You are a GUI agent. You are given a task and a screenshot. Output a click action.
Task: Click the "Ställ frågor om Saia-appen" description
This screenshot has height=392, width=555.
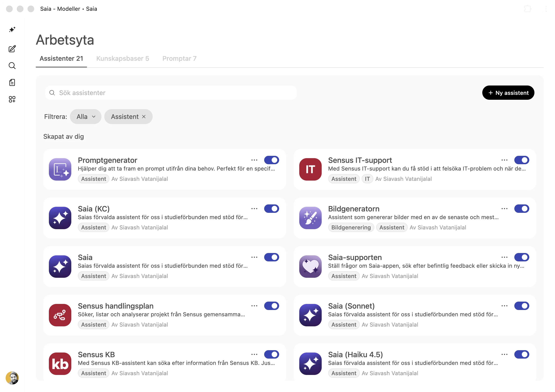click(426, 266)
